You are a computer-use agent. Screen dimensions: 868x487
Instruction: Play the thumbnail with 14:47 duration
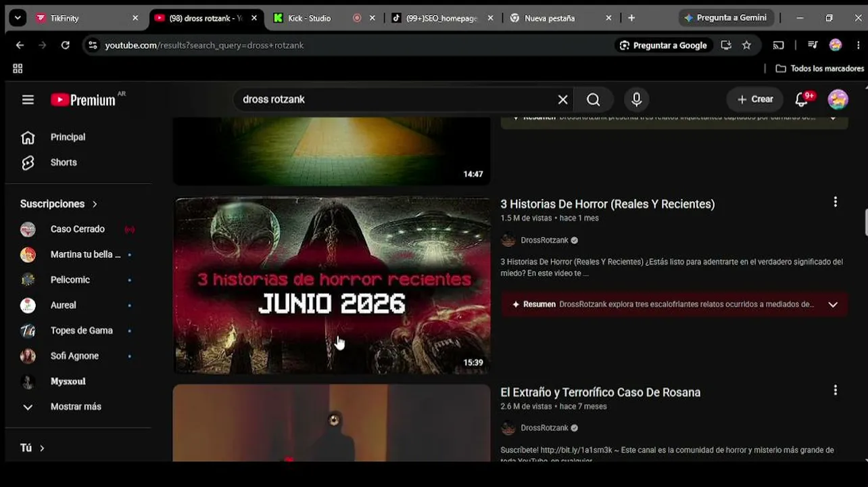[332, 151]
